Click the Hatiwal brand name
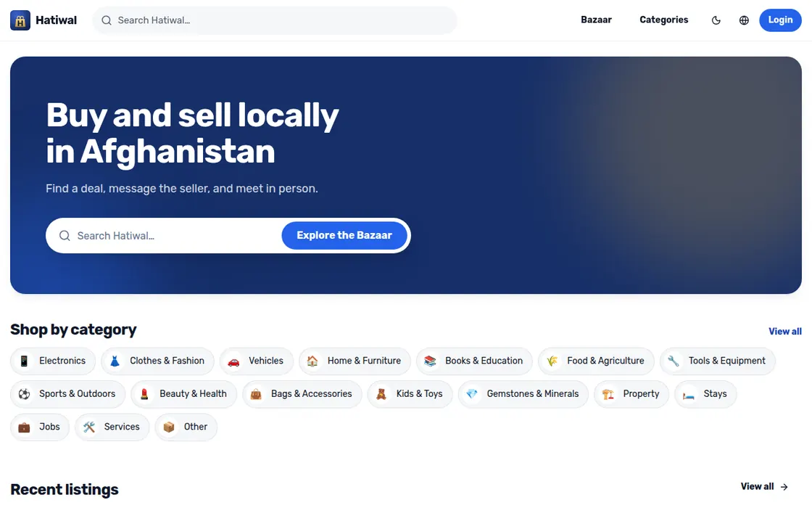Viewport: 812px width, 508px height. [56, 20]
